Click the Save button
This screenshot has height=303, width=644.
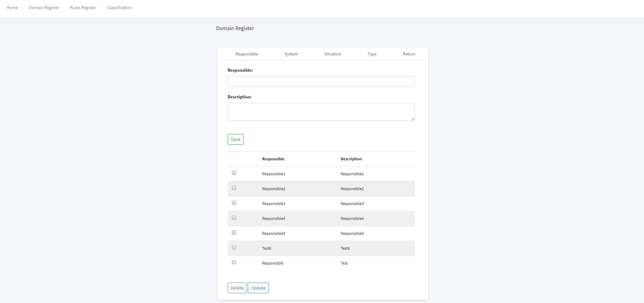point(236,139)
